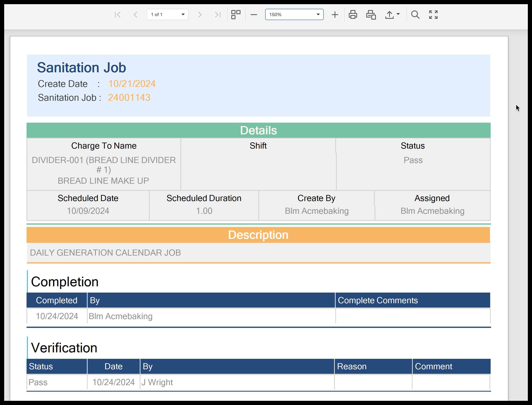Click the Complete Comments column header
Screen dimensions: 532x405
[378, 300]
